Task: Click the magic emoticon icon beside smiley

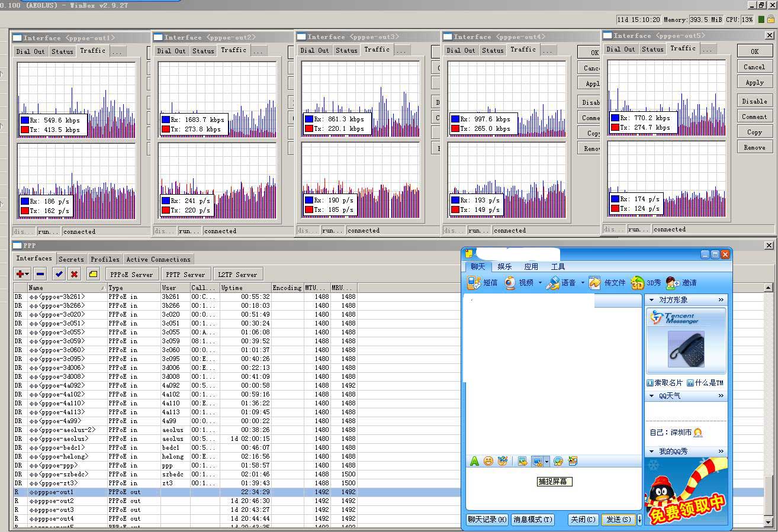Action: 503,461
